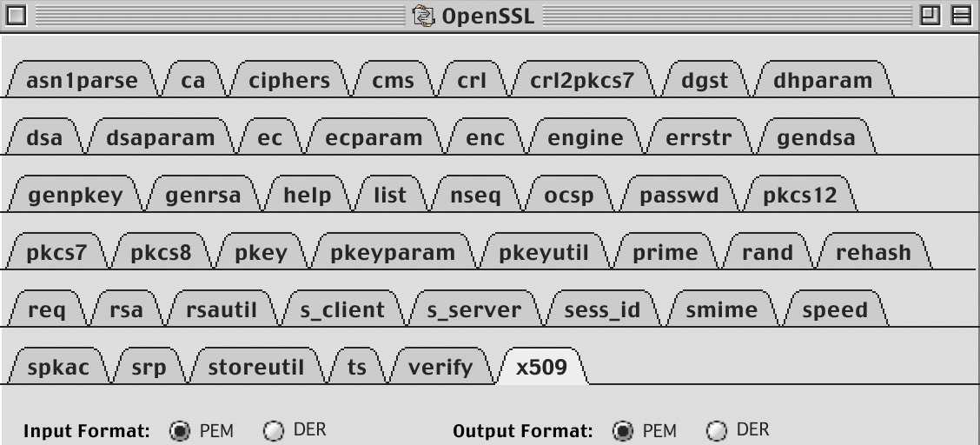Open the cms tab

(393, 79)
